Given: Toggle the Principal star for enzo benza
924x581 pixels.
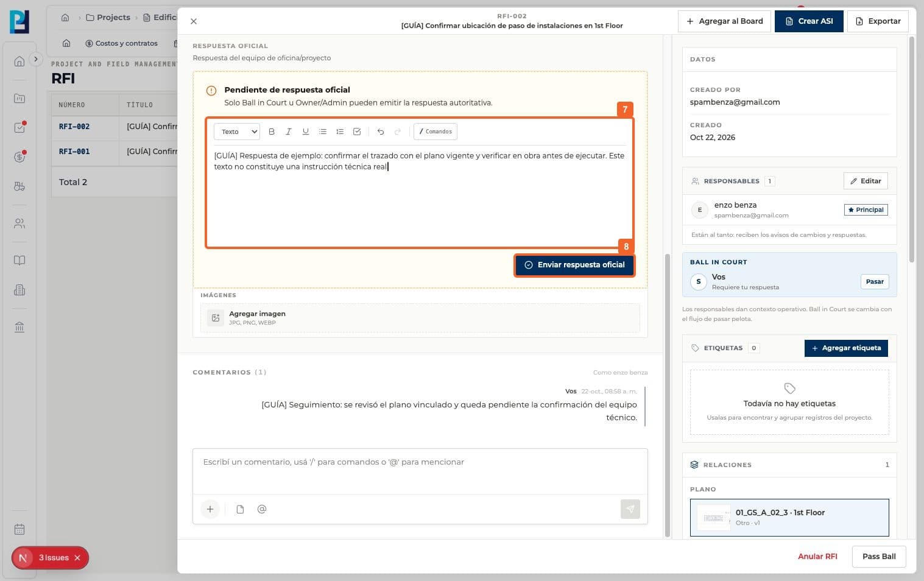Looking at the screenshot, I should (866, 210).
